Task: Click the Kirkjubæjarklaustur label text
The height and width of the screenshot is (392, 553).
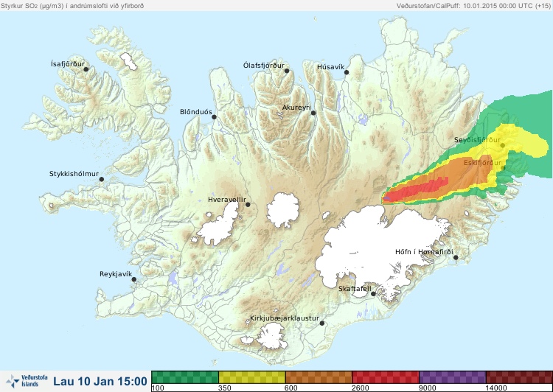Action: click(x=285, y=318)
